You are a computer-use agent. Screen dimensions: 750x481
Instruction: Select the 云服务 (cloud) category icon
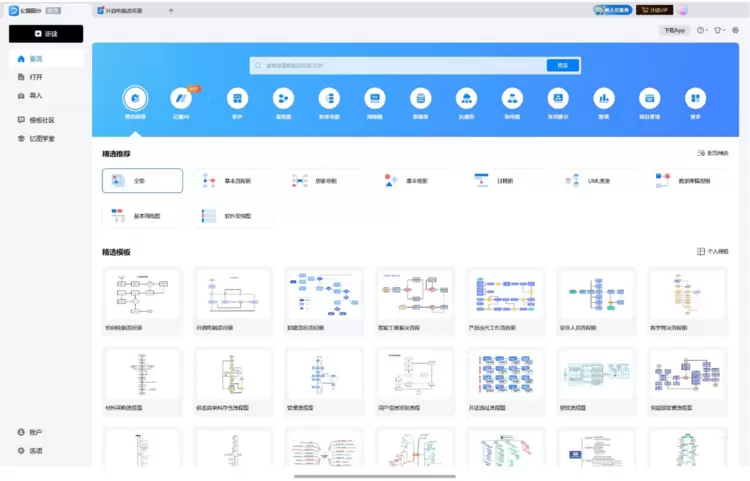(466, 99)
